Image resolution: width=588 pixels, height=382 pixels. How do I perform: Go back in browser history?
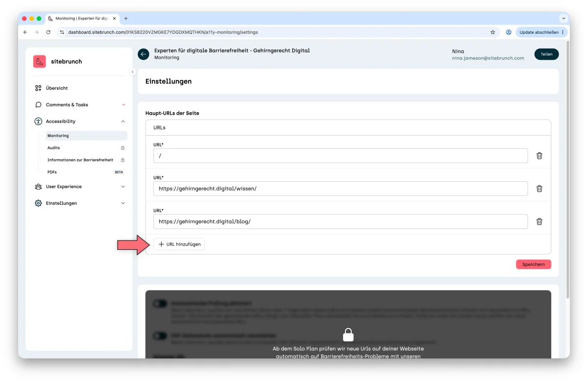coord(25,32)
